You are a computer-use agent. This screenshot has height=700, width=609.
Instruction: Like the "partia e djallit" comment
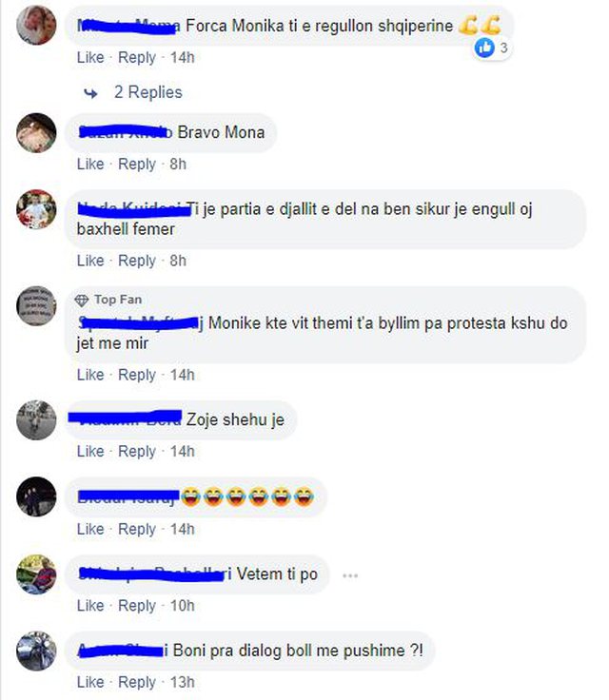click(90, 261)
